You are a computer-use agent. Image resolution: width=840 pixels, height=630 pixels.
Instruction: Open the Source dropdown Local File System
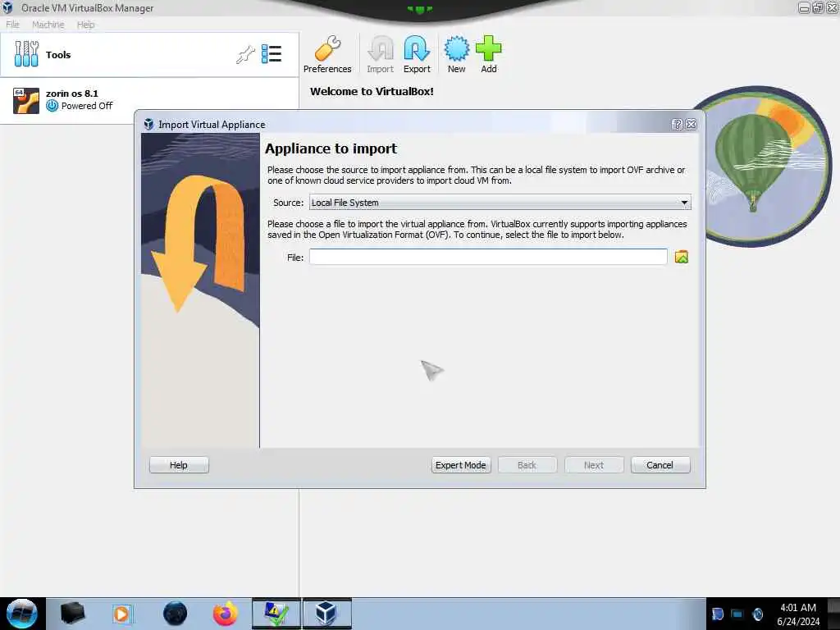pyautogui.click(x=500, y=203)
